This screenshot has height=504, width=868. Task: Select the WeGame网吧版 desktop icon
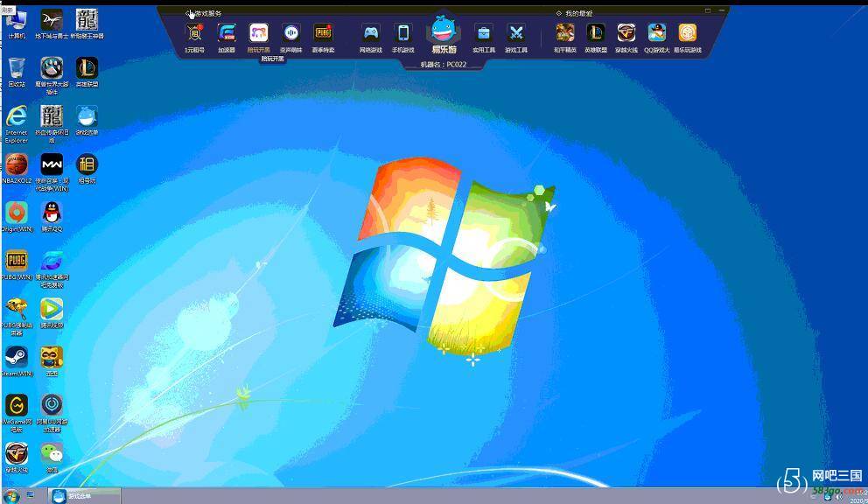point(17,413)
